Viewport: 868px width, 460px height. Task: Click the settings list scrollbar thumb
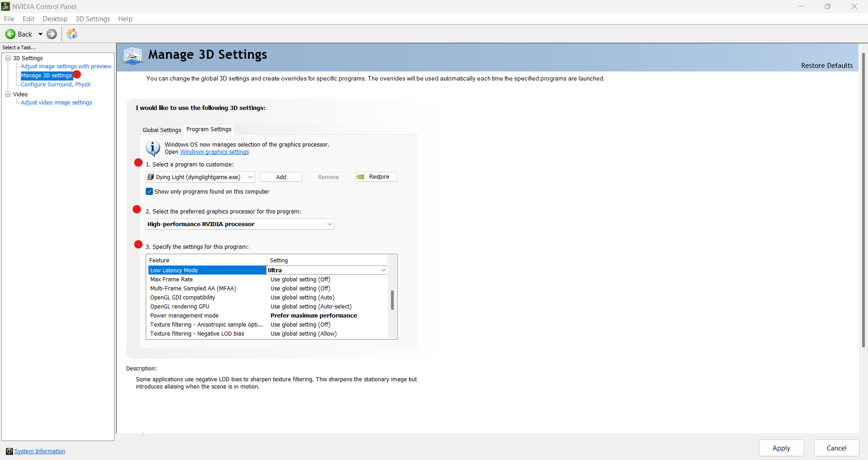(392, 300)
